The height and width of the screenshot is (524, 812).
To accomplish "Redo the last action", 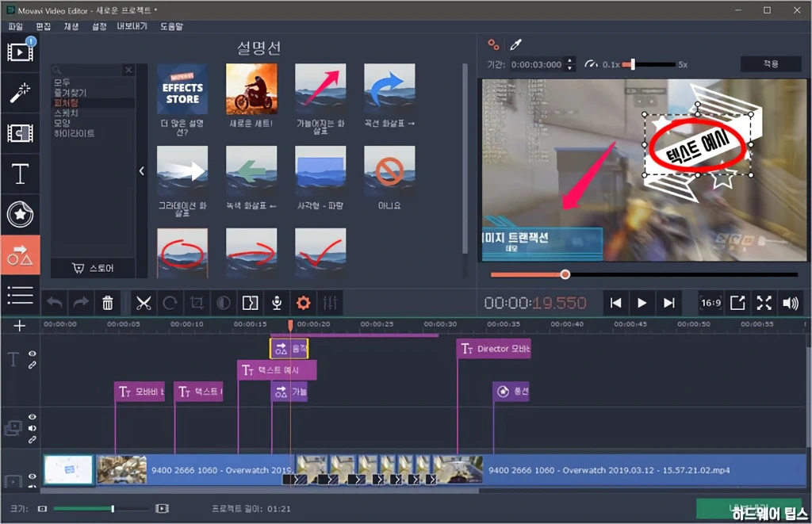I will tap(81, 303).
